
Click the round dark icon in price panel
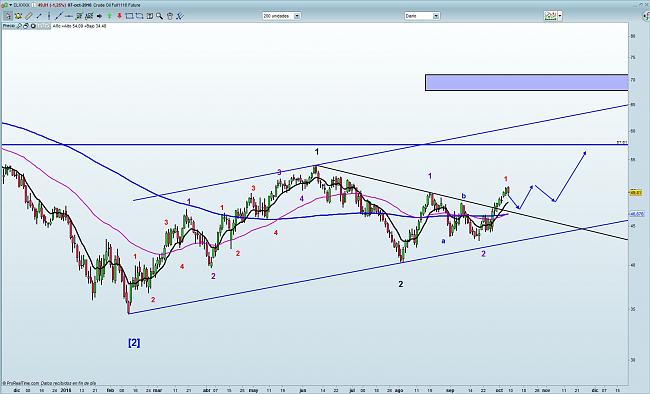pos(33,26)
